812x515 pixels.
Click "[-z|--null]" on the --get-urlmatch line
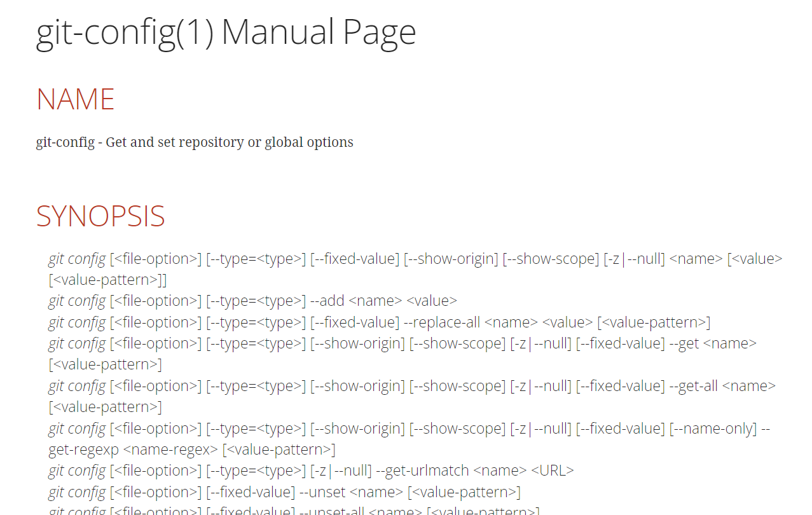click(341, 471)
